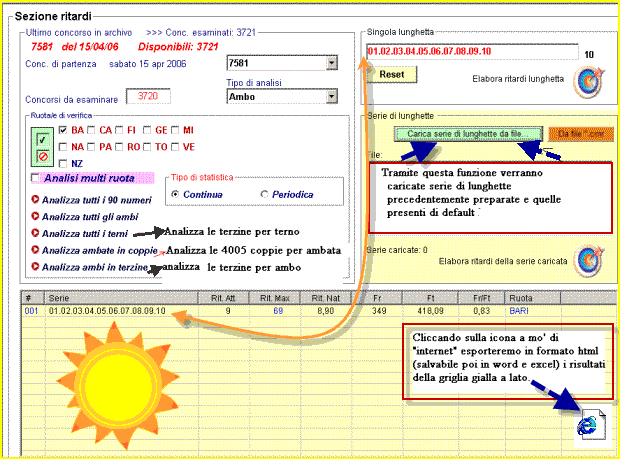Viewport: 620px width, 459px height.
Task: Enable the MI wheel checkbox
Action: click(175, 130)
